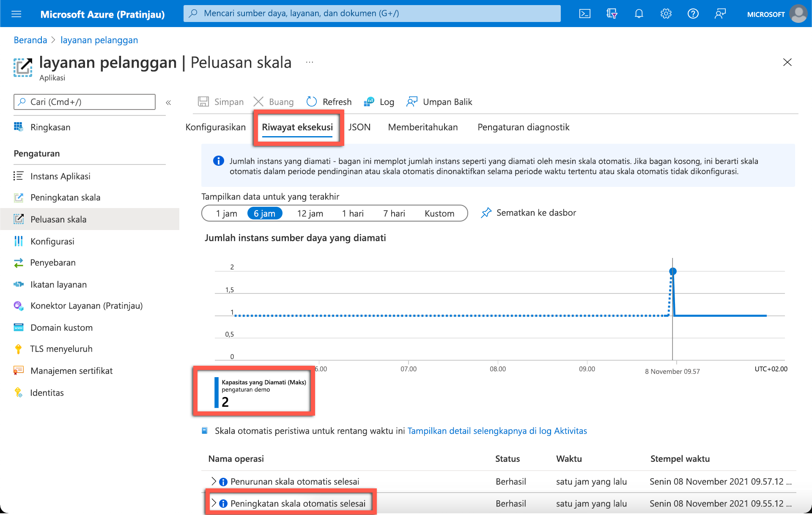The image size is (812, 515).
Task: Open the hamburger portal menu
Action: (16, 14)
